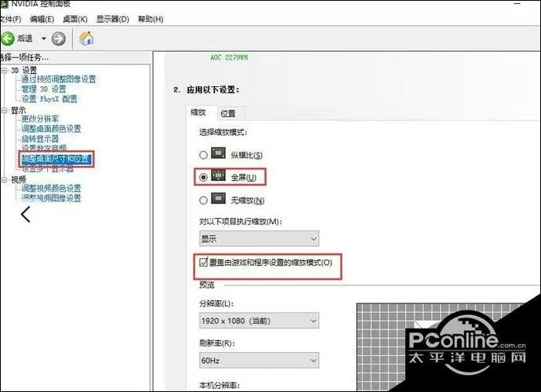The width and height of the screenshot is (541, 392).
Task: Click the AOC 2279WH monitor label
Action: [x=229, y=57]
